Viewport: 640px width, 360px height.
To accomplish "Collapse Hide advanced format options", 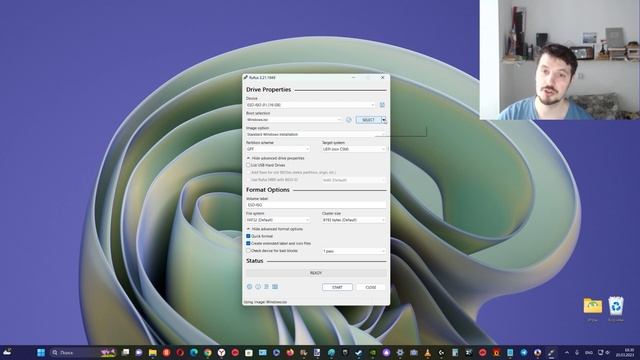I will point(275,229).
